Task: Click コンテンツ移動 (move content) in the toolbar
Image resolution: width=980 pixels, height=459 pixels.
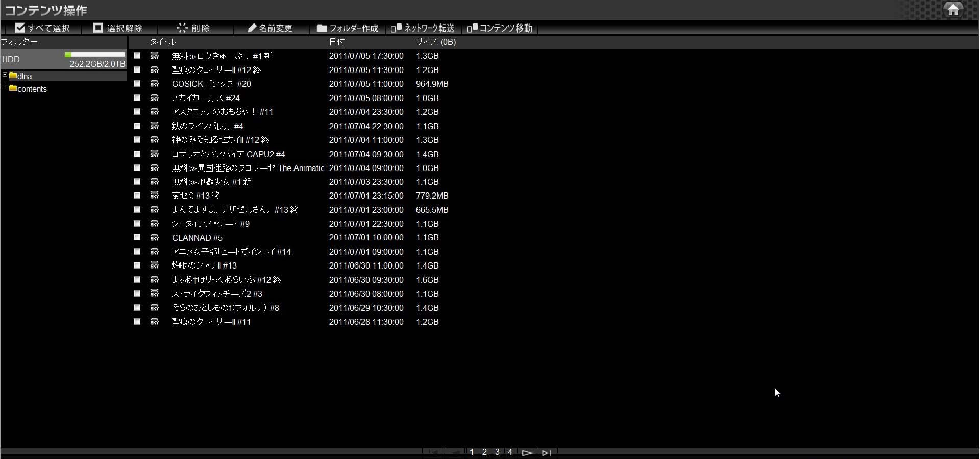Action: [x=500, y=28]
